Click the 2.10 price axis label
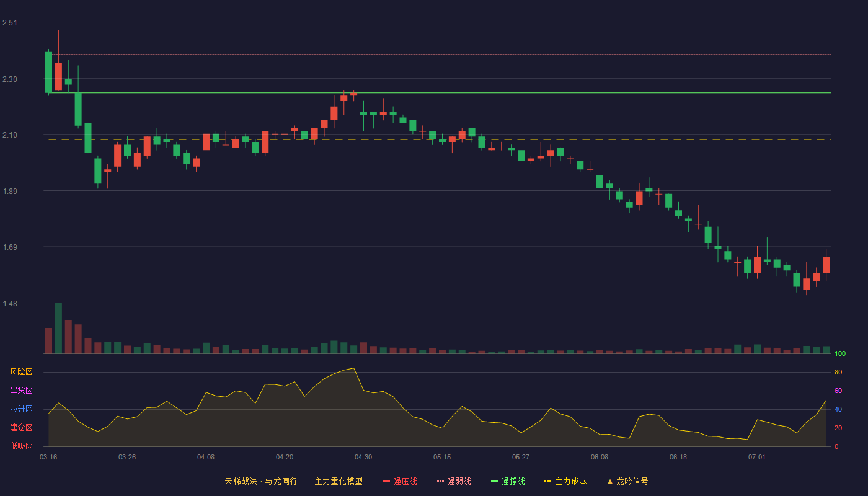This screenshot has height=496, width=868. (10, 135)
